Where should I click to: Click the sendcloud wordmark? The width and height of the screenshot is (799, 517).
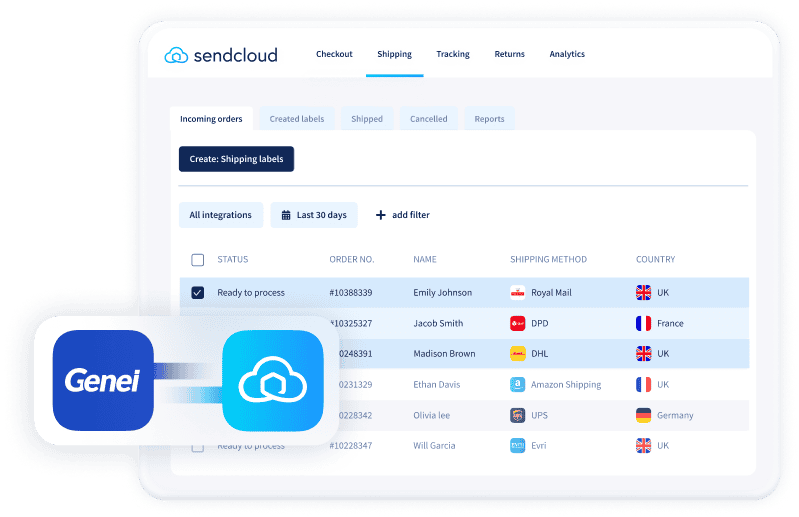235,55
